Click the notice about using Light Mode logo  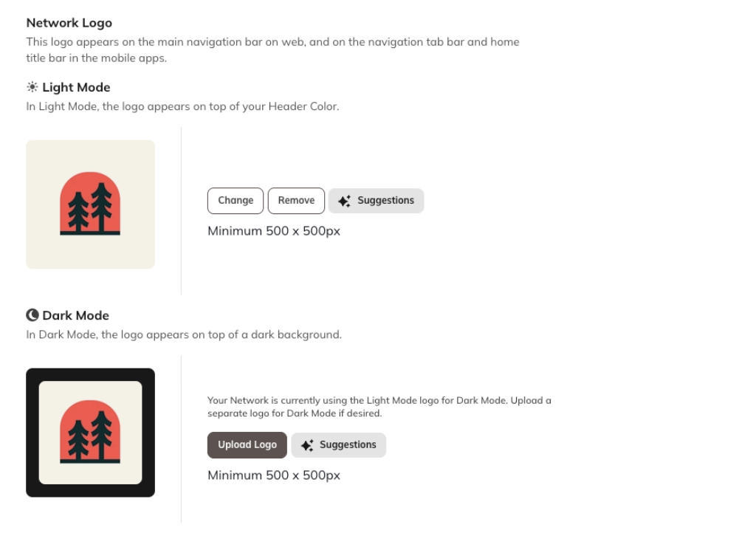click(379, 407)
